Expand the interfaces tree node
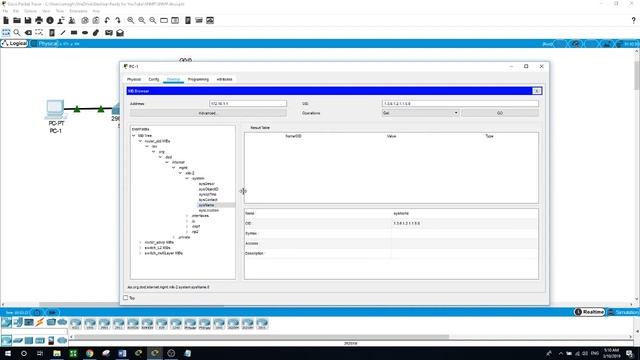Viewport: 640px width, 360px height. point(187,216)
